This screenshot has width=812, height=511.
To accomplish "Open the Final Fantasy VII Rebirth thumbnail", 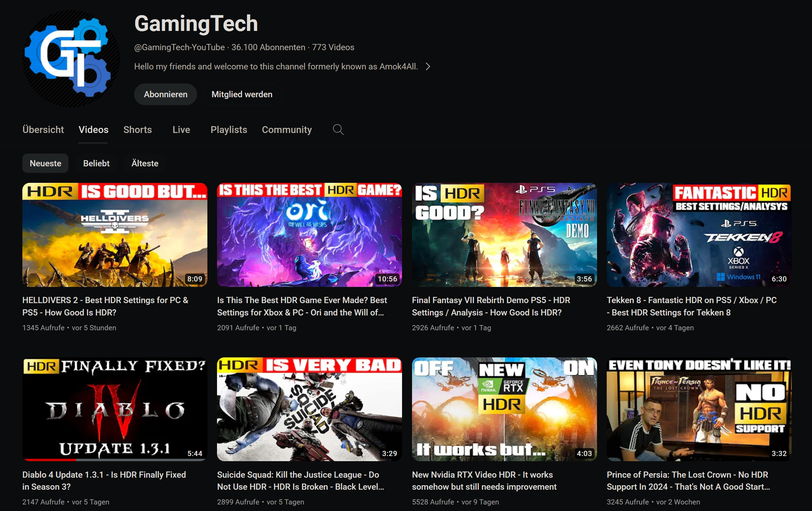I will pos(504,235).
